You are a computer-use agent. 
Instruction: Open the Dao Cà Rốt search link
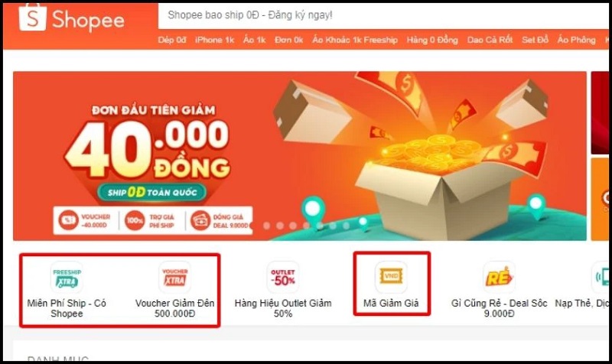(x=490, y=40)
